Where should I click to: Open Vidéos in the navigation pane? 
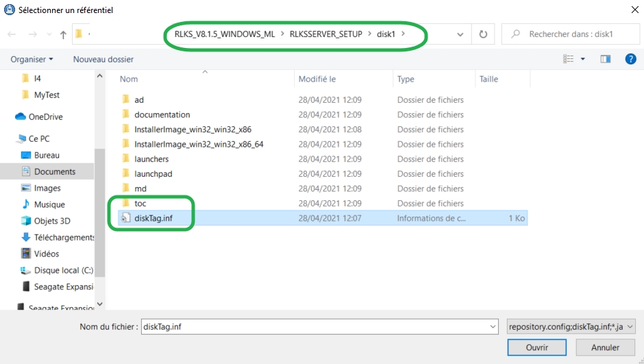pyautogui.click(x=47, y=254)
